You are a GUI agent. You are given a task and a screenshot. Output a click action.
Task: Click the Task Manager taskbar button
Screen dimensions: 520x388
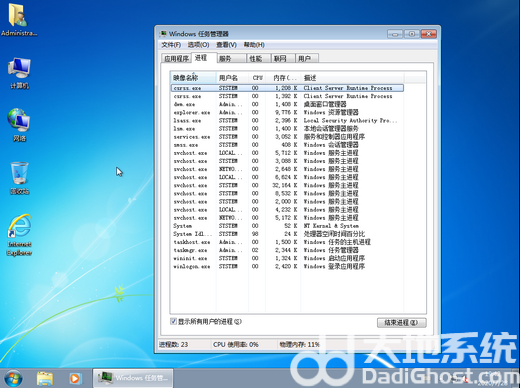(133, 378)
